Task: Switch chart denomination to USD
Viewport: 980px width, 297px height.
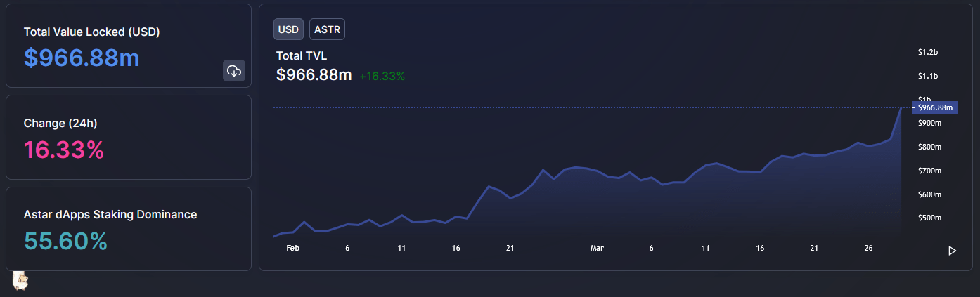Action: point(288,29)
